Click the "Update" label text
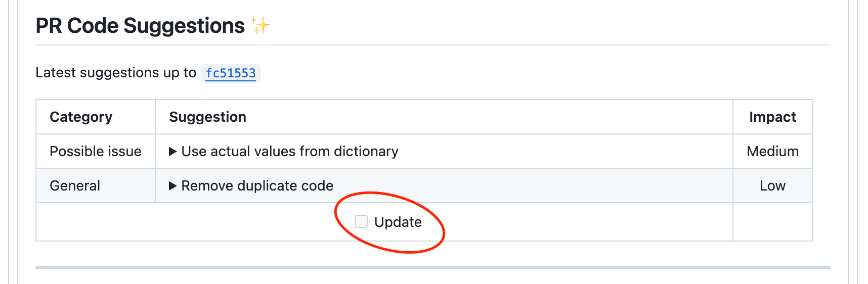Screen dimensions: 868x284 pyautogui.click(x=398, y=222)
